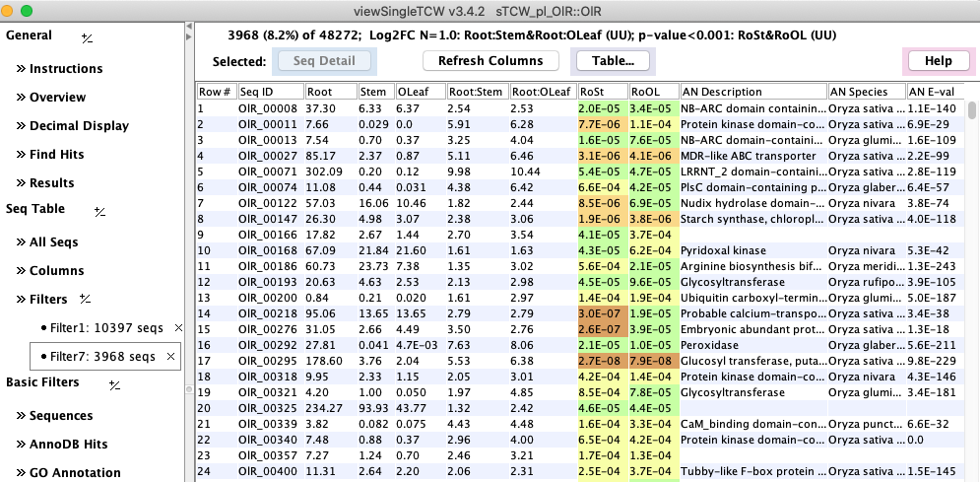
Task: Open the Columns item under Seq Table
Action: tap(56, 271)
